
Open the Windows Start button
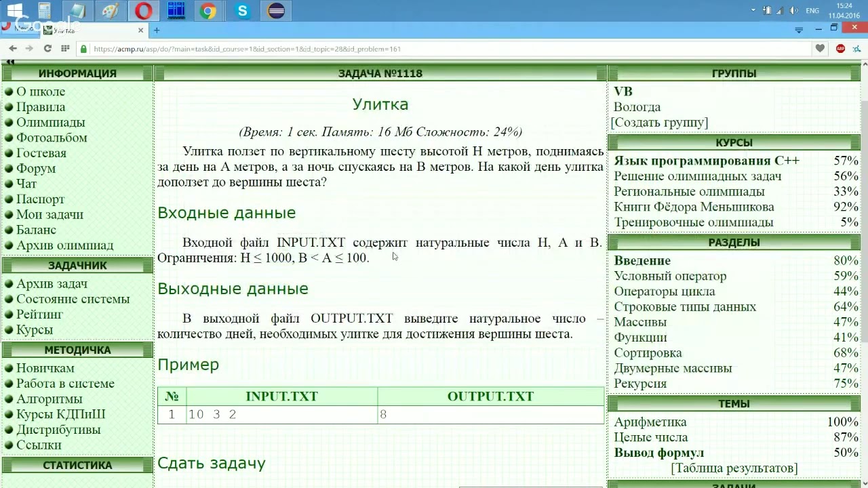[14, 10]
